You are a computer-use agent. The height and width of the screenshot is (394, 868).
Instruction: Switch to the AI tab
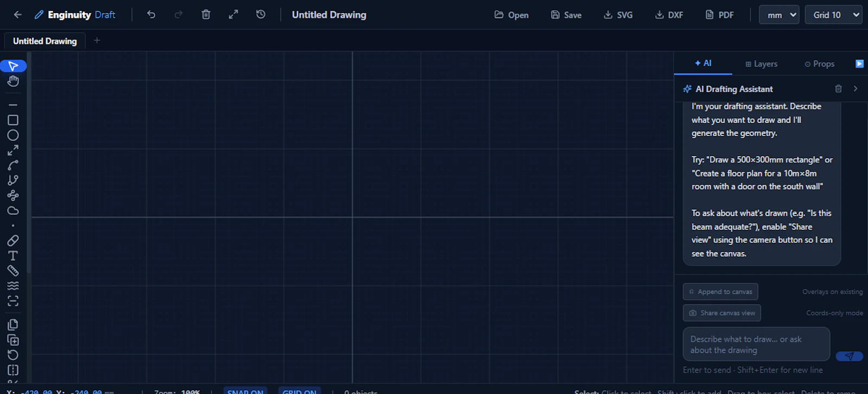(x=703, y=63)
